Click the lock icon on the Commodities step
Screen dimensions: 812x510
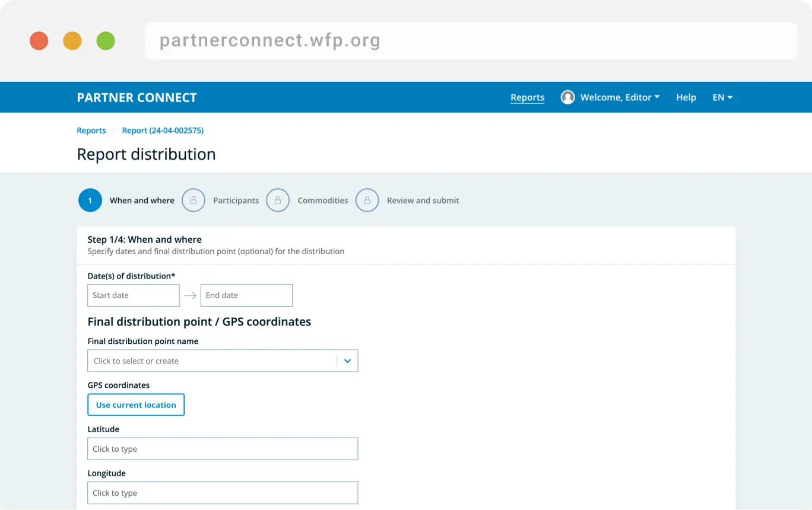278,200
